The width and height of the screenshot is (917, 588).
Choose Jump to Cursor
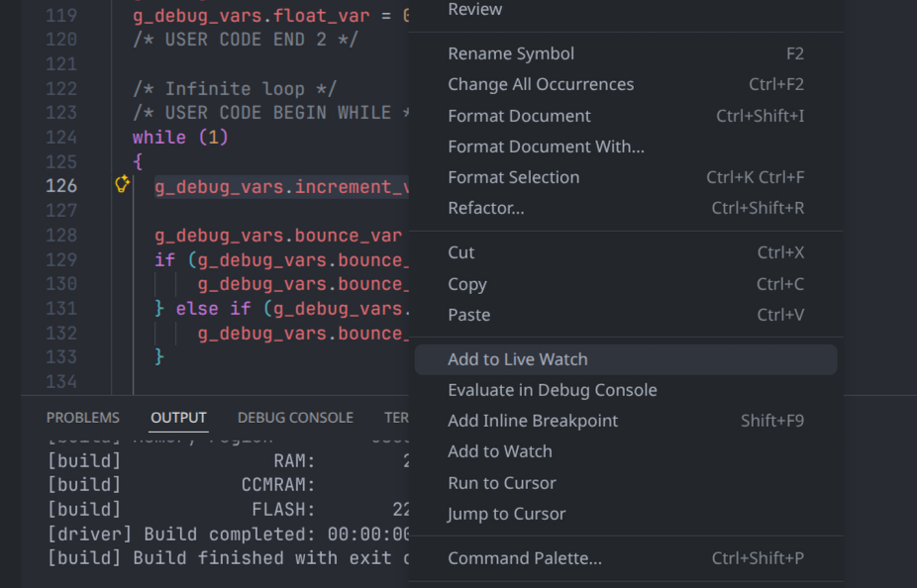[626, 514]
